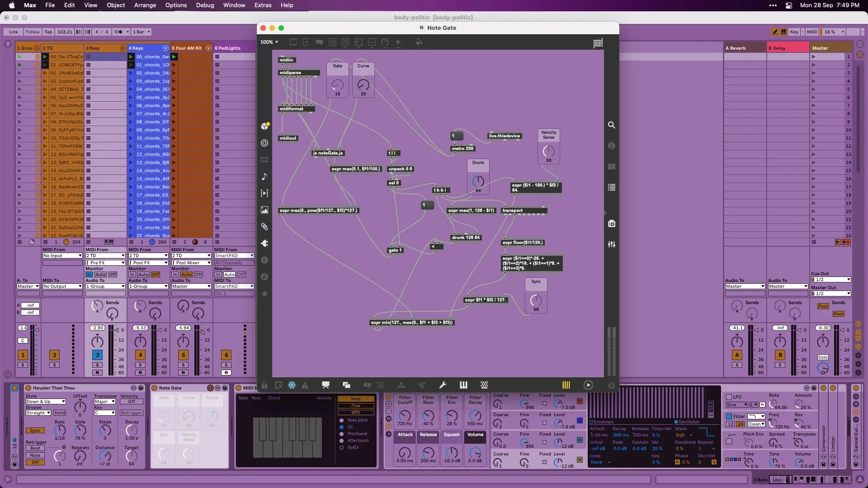Click the Tap tempo button
The width and height of the screenshot is (868, 488).
point(48,32)
